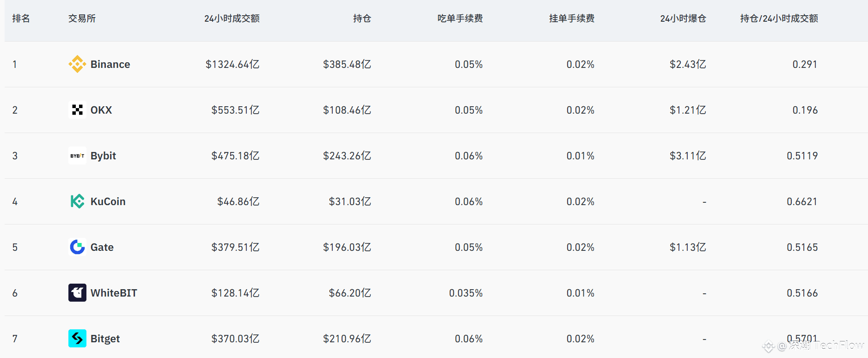Click the KuCoin logo icon
Screen dimensions: 868x358
(x=77, y=201)
